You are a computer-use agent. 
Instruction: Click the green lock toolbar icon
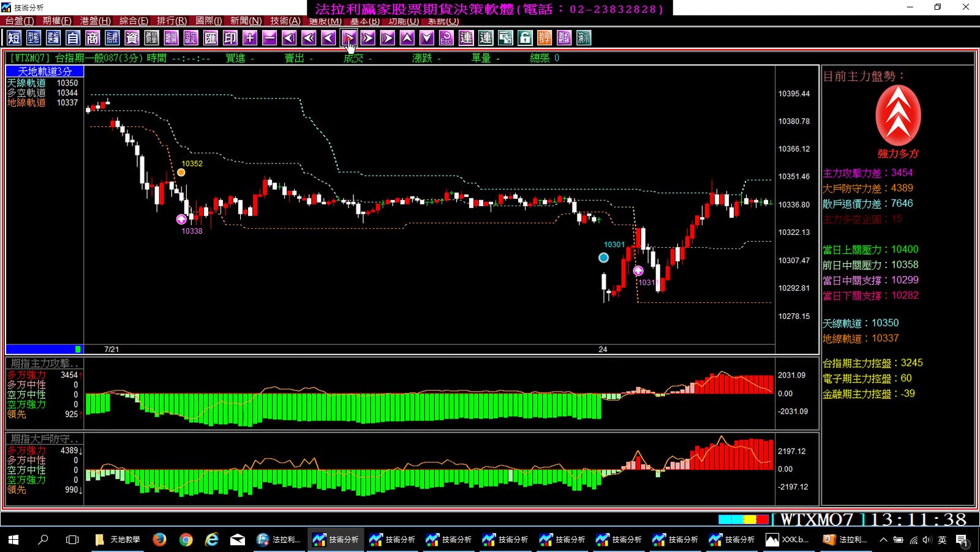(x=525, y=38)
